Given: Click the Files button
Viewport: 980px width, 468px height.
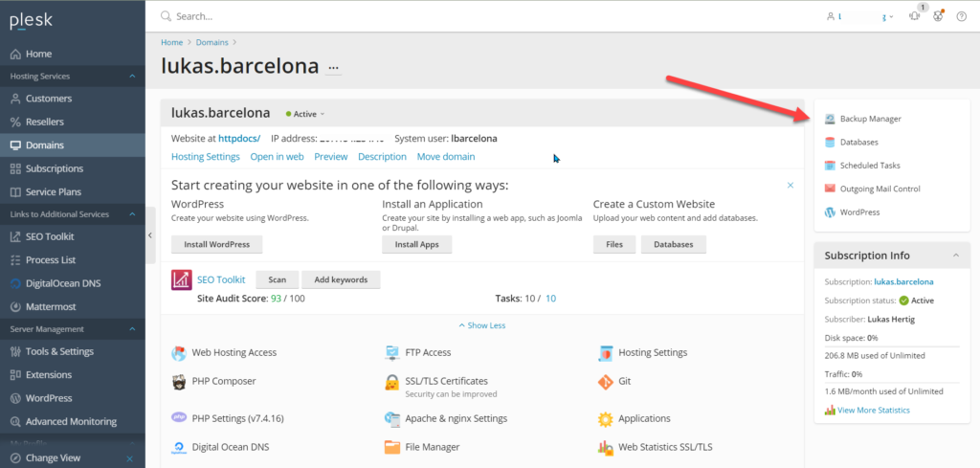Looking at the screenshot, I should pyautogui.click(x=614, y=244).
